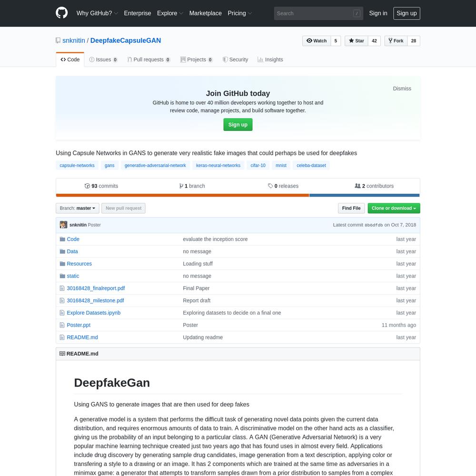Viewport: 476px width, 476px height.
Task: Click into the Search input field
Action: click(x=318, y=13)
